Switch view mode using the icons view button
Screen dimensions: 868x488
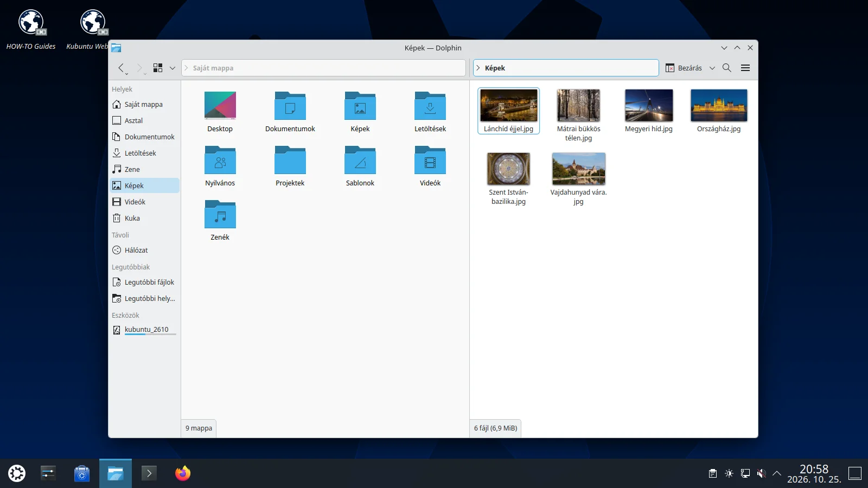(x=158, y=68)
